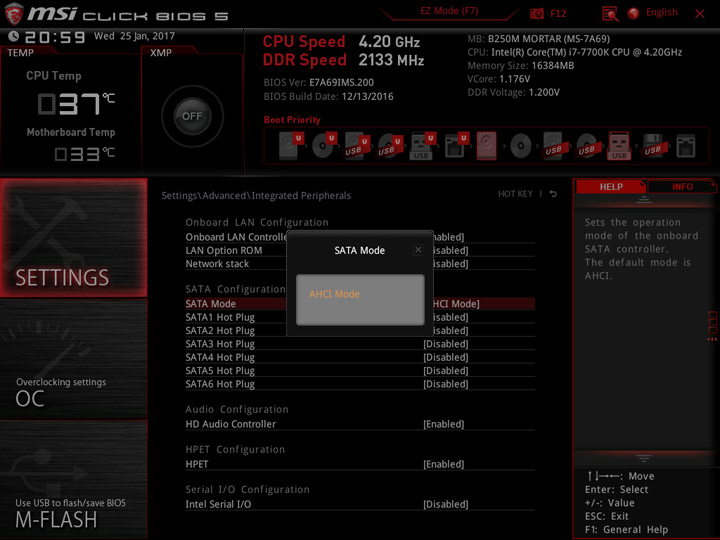Open the BIOS search magnifier icon
This screenshot has width=720, height=540.
coord(610,14)
